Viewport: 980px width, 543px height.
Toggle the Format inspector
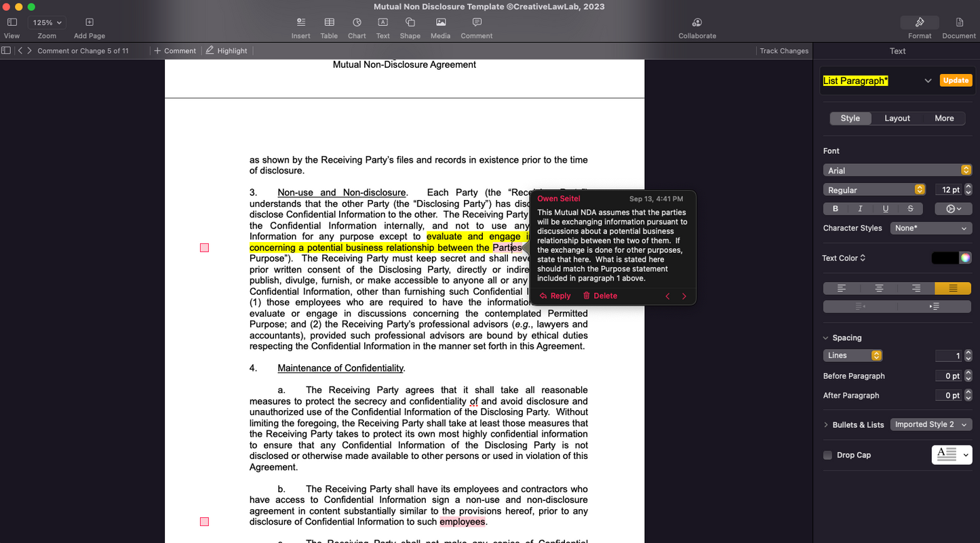pos(920,22)
